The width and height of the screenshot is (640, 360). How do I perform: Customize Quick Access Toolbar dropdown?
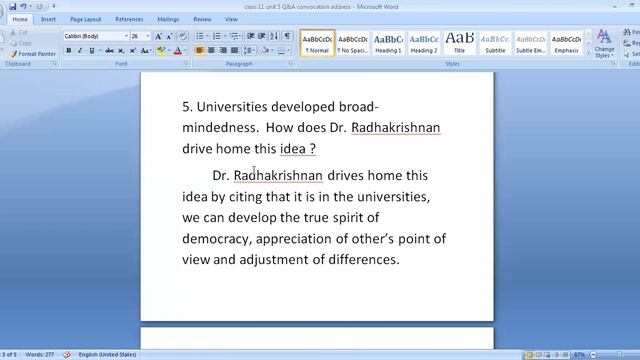point(53,7)
